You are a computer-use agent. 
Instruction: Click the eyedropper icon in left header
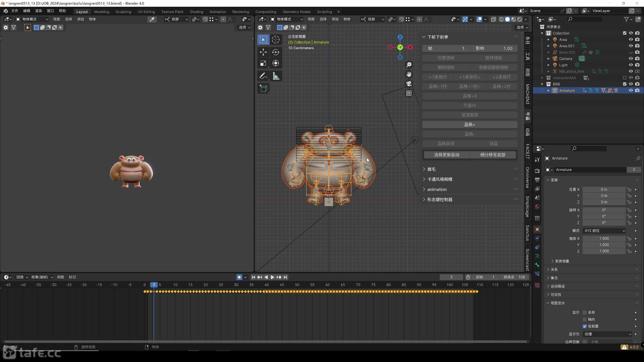point(152,19)
